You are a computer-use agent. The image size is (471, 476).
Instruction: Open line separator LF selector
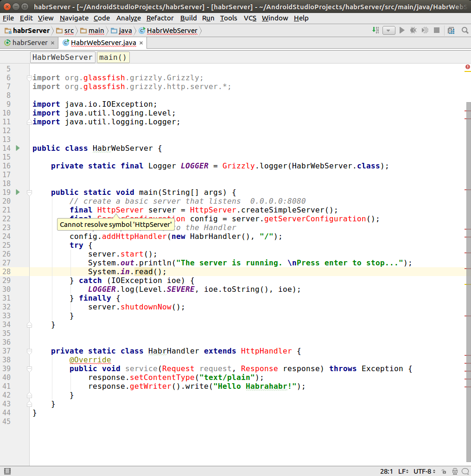point(403,471)
